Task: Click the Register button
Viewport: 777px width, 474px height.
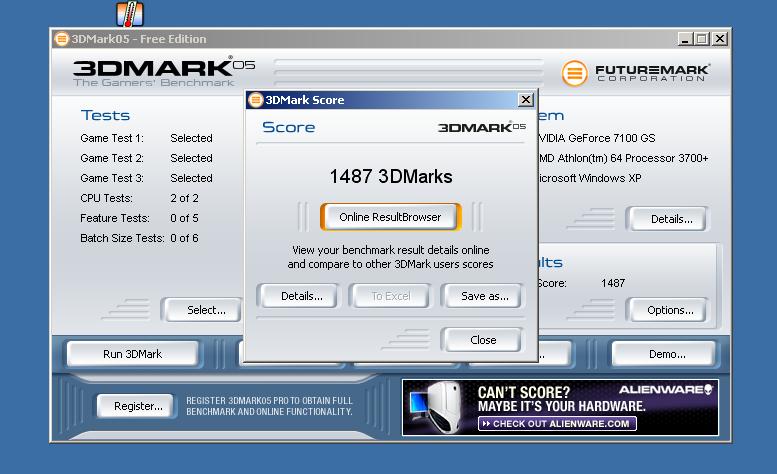Action: click(x=137, y=406)
